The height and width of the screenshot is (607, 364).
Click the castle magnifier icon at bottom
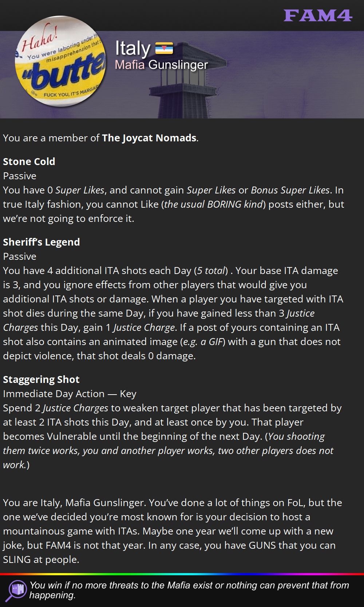click(16, 590)
